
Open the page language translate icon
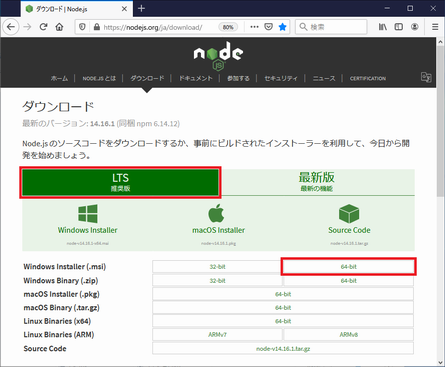point(426,77)
